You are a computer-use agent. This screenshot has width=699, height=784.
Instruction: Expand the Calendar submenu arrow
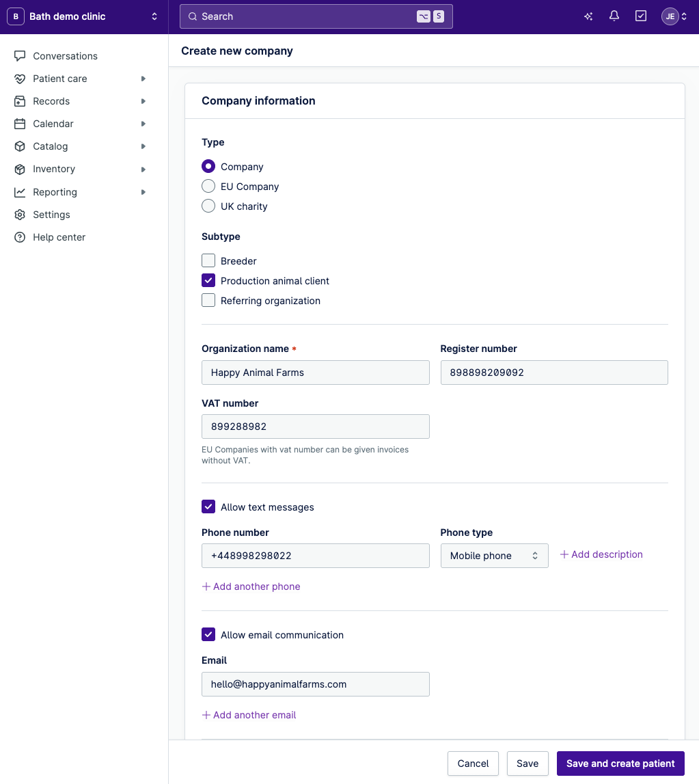coord(143,124)
